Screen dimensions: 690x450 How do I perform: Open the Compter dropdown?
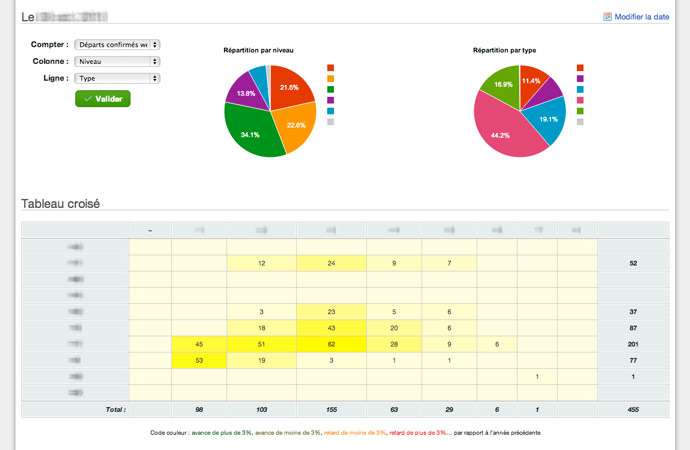click(117, 45)
